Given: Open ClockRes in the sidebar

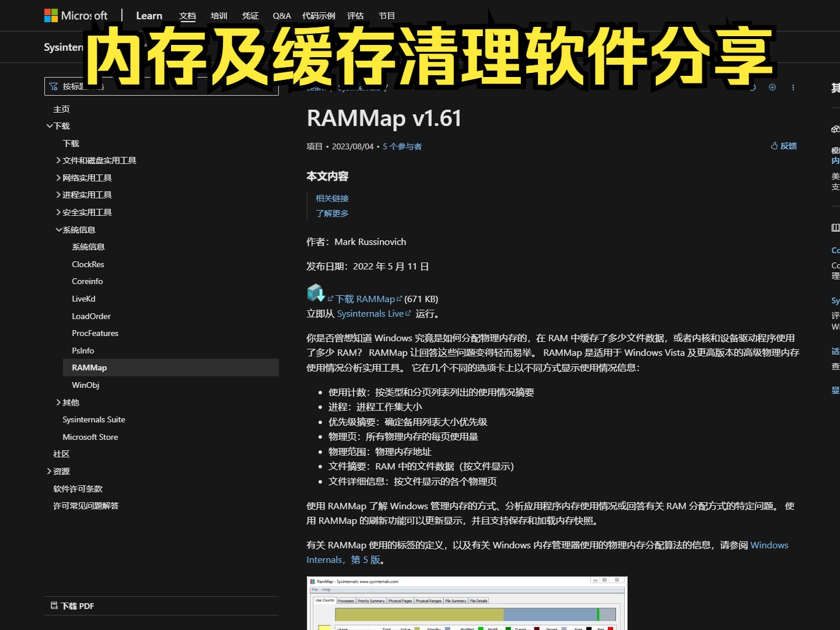Looking at the screenshot, I should click(x=88, y=264).
